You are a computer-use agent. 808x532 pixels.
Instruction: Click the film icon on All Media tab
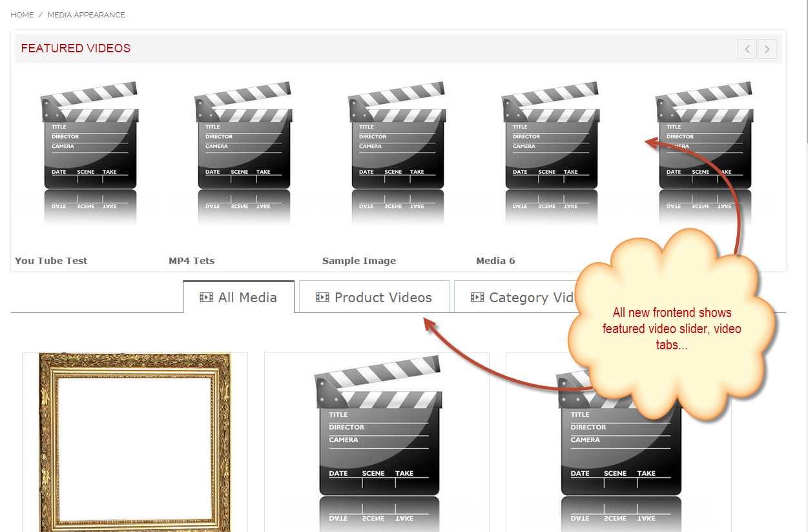(x=206, y=298)
